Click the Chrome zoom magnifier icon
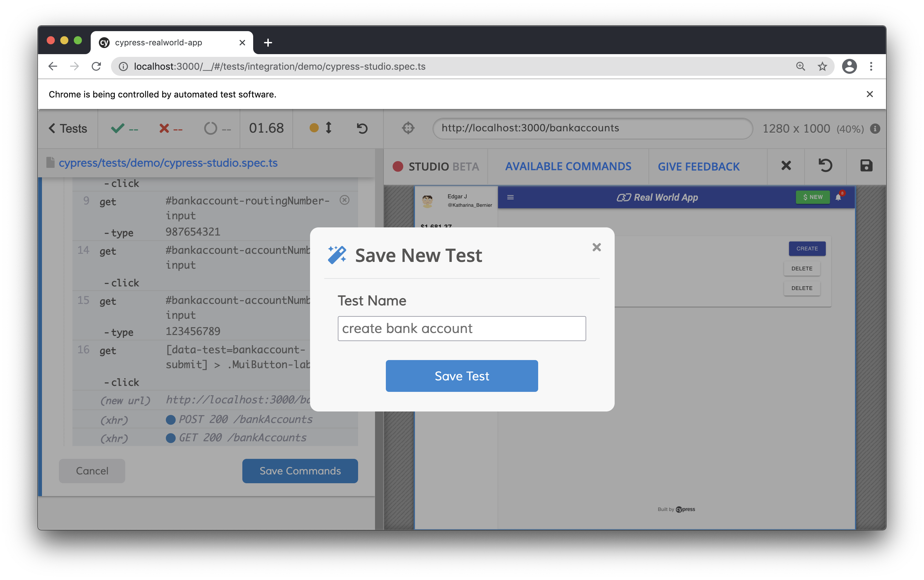Image resolution: width=924 pixels, height=580 pixels. point(800,66)
